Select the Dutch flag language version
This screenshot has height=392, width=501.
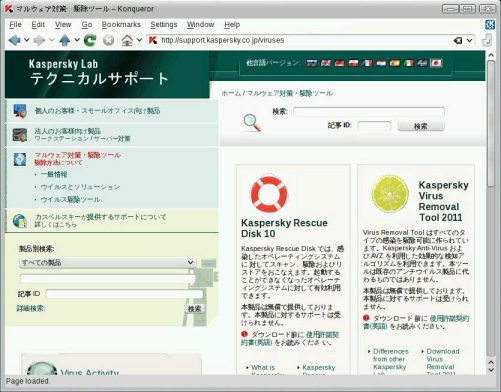click(381, 63)
